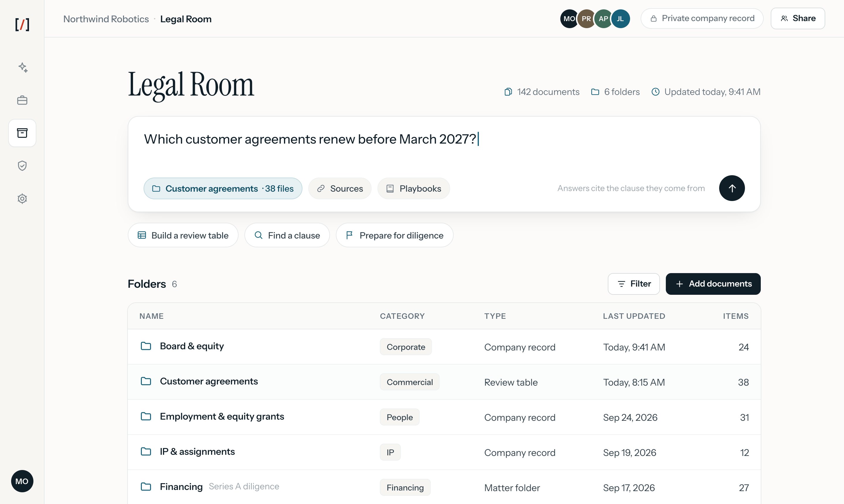The height and width of the screenshot is (504, 844).
Task: Click the MO user avatar at sidebar bottom
Action: click(22, 481)
